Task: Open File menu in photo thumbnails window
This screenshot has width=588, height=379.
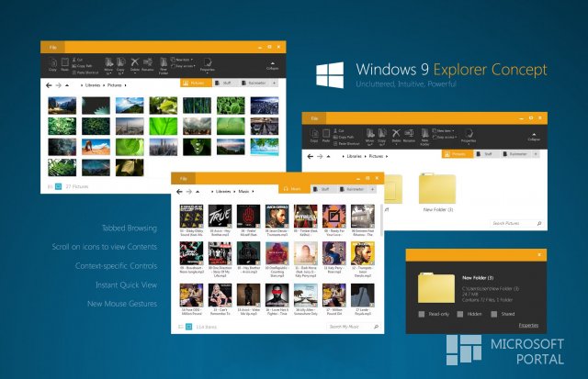Action: 52,47
